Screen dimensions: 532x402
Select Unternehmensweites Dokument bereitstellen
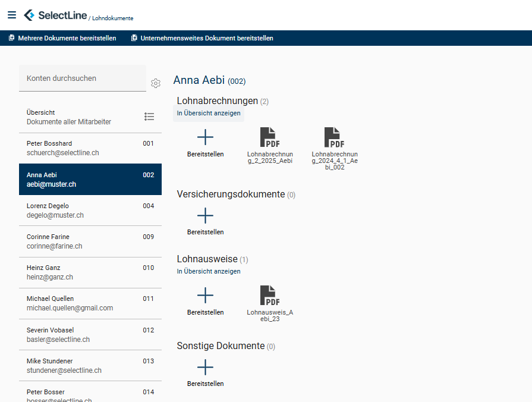click(202, 38)
